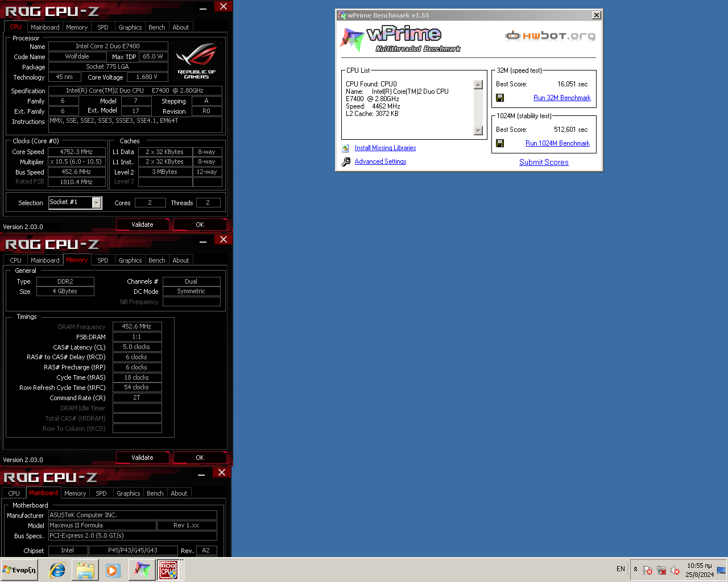
Task: Click the Bus Speed value 452.6 MHz field
Action: [76, 172]
